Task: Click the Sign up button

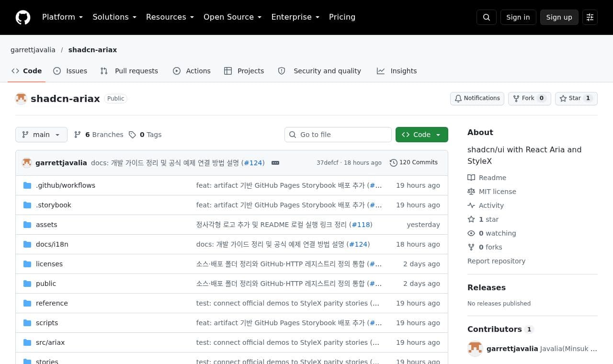Action: click(x=559, y=17)
